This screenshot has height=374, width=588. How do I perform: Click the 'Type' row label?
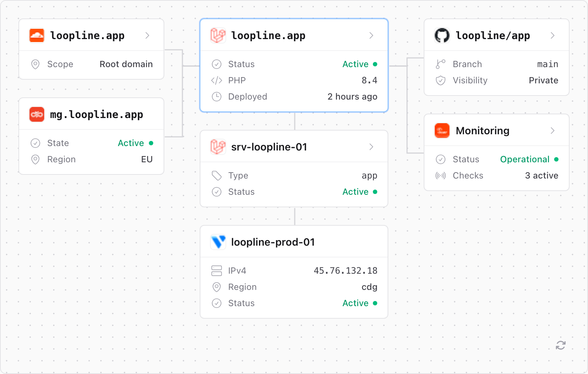(238, 176)
